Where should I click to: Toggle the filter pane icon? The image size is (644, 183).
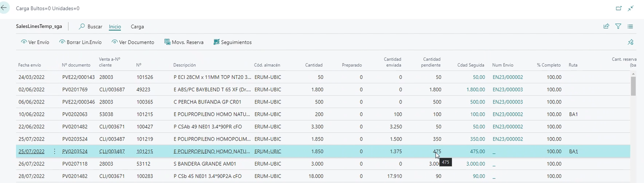618,26
